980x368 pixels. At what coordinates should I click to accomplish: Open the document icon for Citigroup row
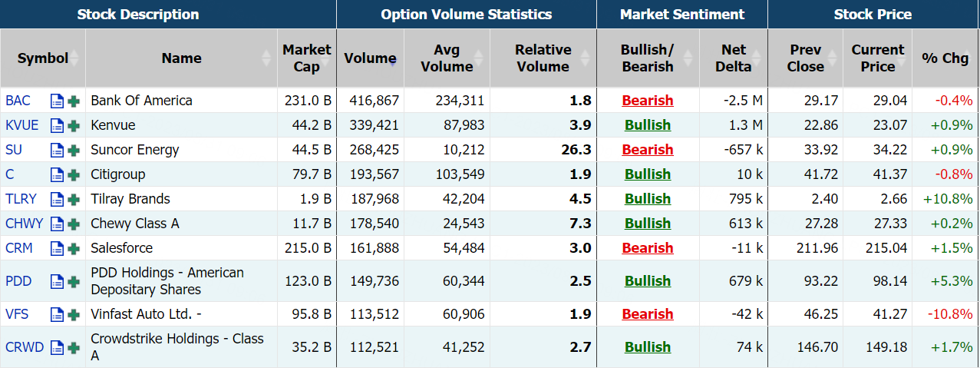pyautogui.click(x=57, y=174)
